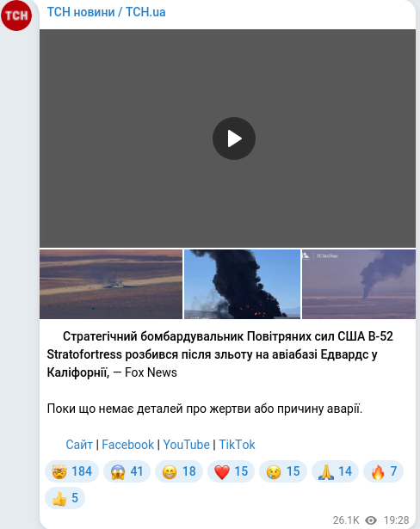The image size is (420, 529).
Task: Open the TikTok link
Action: point(237,445)
